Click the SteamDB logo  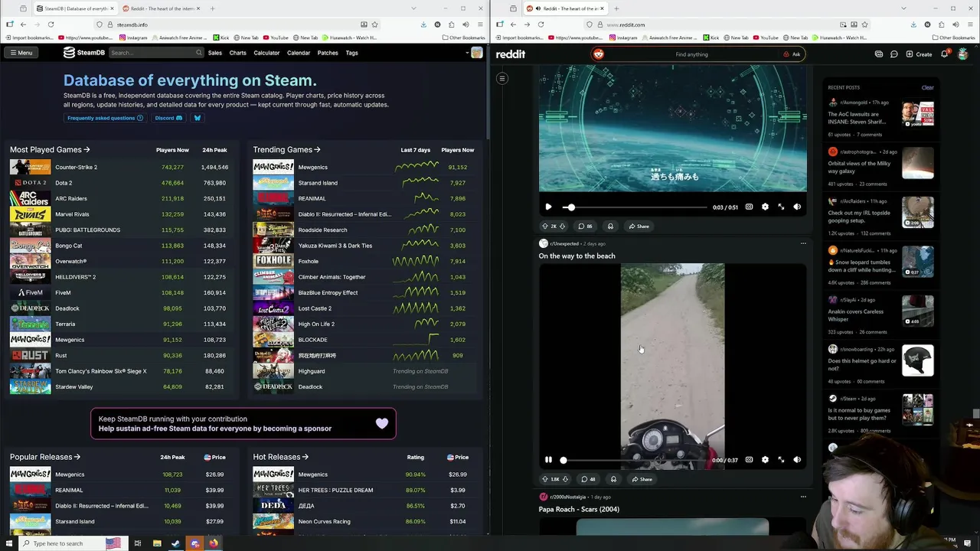click(x=84, y=53)
